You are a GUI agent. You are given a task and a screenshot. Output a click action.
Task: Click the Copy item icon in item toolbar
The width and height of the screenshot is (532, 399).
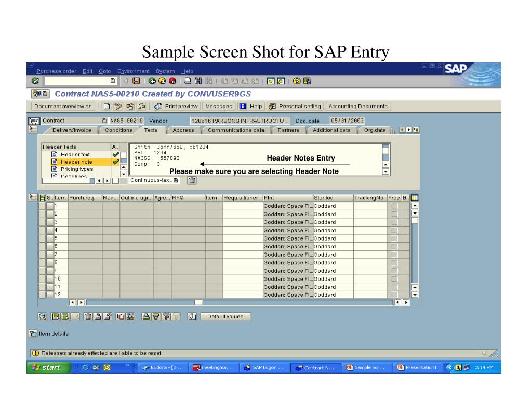(121, 316)
